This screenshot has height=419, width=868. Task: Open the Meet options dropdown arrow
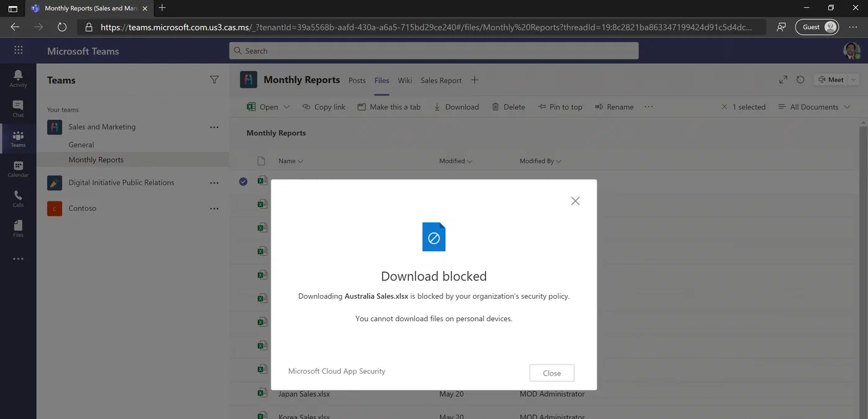[x=854, y=80]
